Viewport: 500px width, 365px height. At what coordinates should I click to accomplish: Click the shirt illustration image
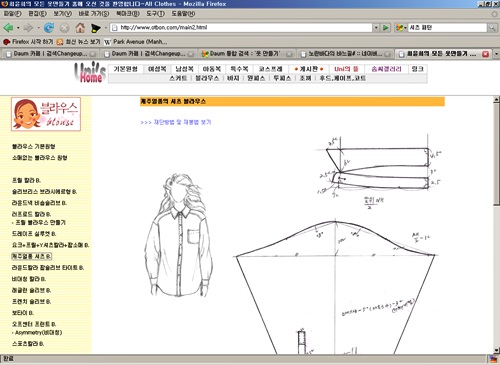pos(179,235)
